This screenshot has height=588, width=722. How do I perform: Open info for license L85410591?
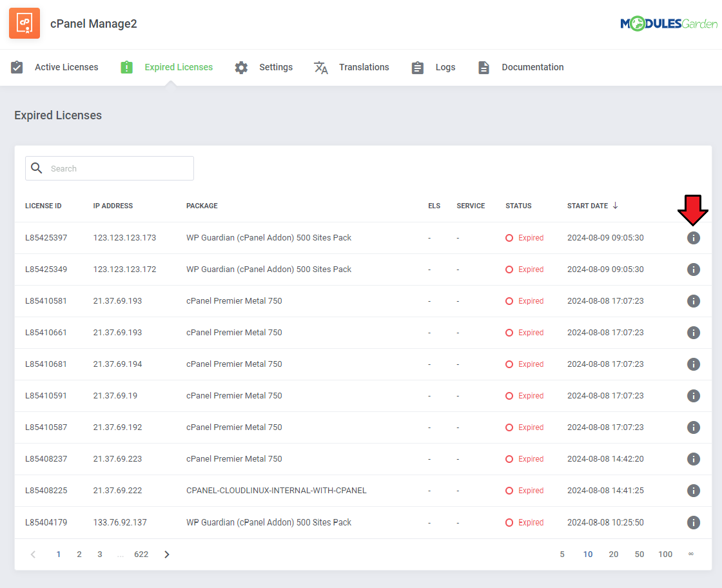coord(694,396)
